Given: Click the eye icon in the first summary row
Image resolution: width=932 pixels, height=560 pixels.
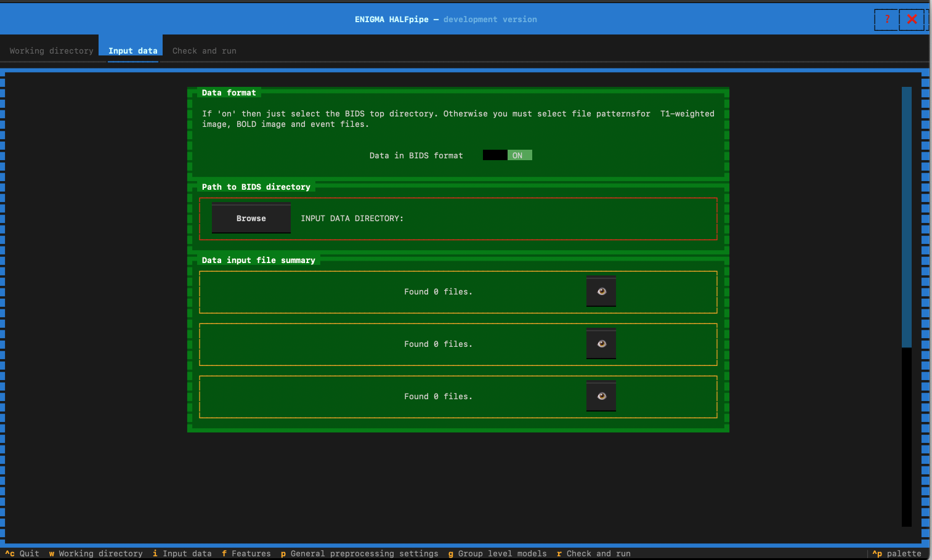Looking at the screenshot, I should 601,292.
